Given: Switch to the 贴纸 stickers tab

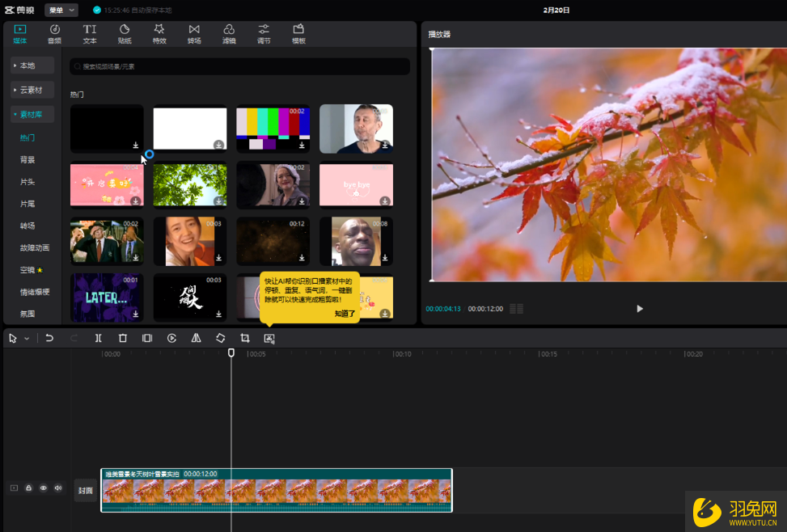Looking at the screenshot, I should pyautogui.click(x=125, y=34).
